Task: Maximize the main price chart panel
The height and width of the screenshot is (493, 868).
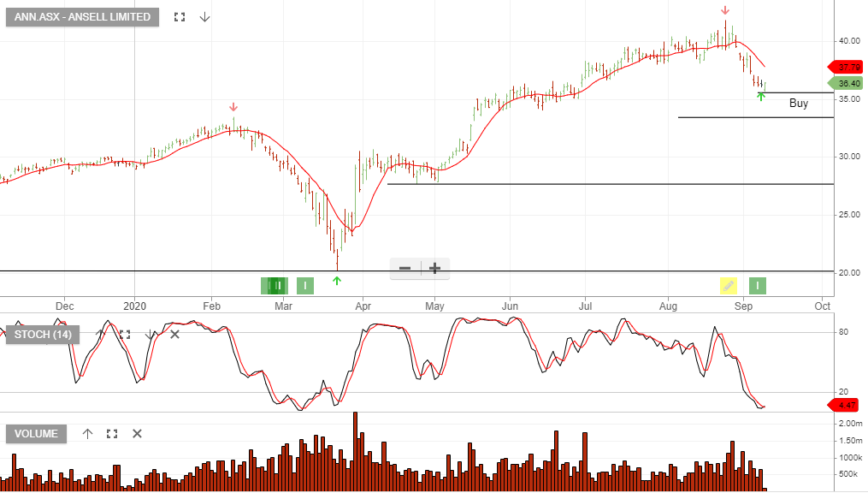Action: 180,17
